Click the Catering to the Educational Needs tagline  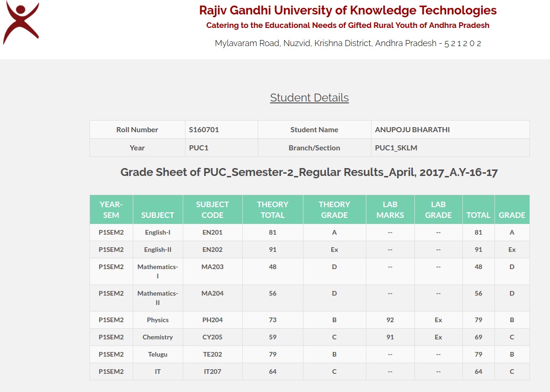click(348, 25)
